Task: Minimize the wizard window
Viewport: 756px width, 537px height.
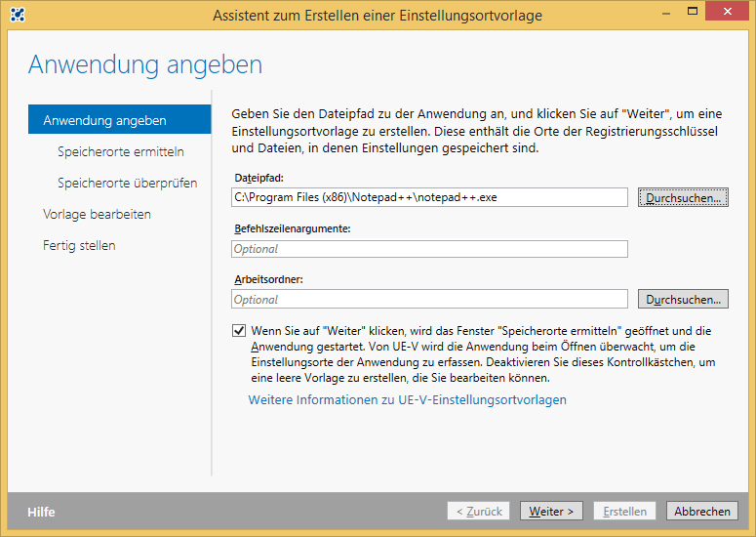Action: click(x=666, y=14)
